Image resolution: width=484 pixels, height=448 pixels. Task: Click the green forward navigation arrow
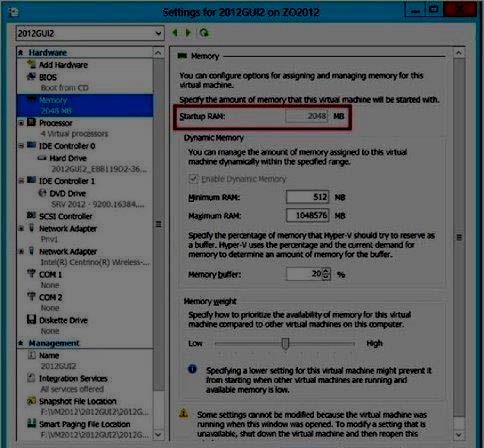[x=188, y=33]
